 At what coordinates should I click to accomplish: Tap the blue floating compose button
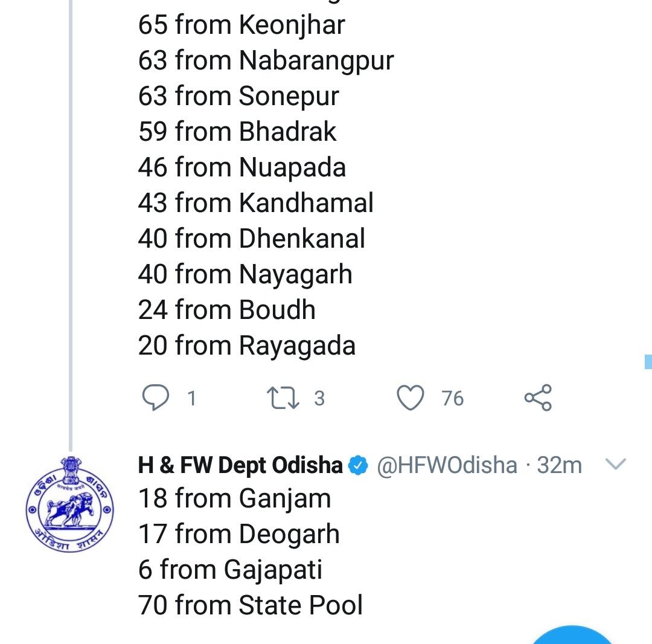pos(574,634)
